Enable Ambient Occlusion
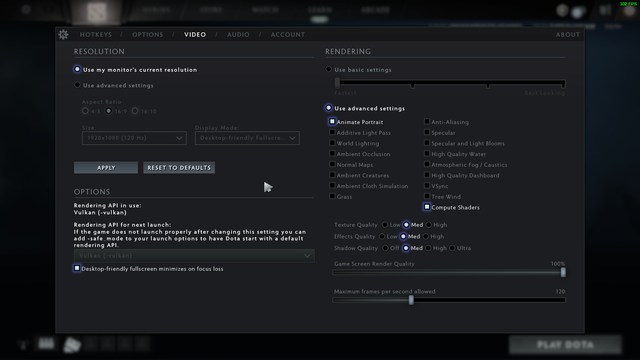This screenshot has width=640, height=360. (332, 153)
